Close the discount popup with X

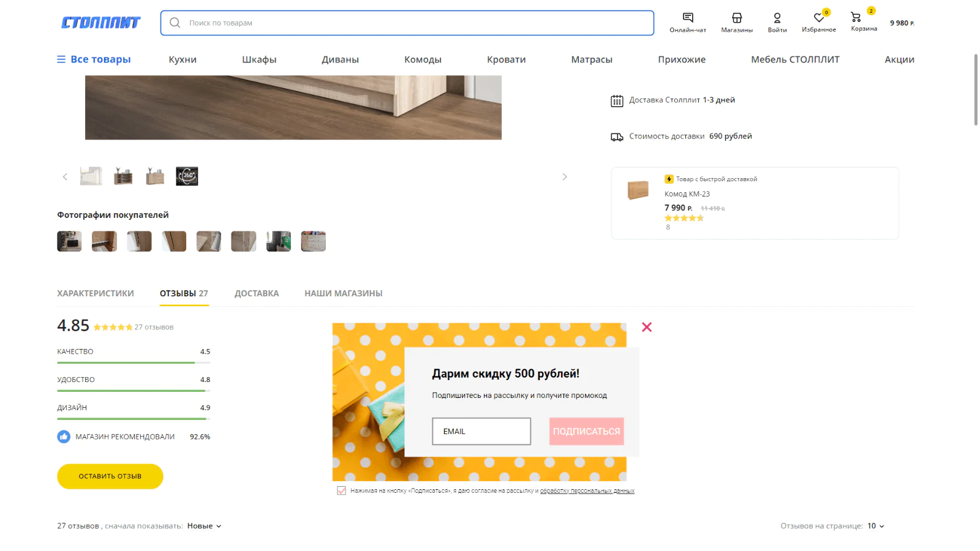coord(647,327)
